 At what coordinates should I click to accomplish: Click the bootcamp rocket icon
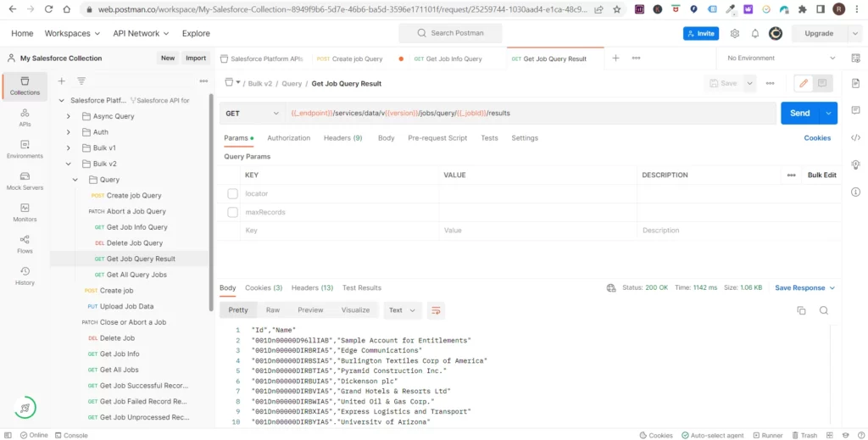[25, 408]
